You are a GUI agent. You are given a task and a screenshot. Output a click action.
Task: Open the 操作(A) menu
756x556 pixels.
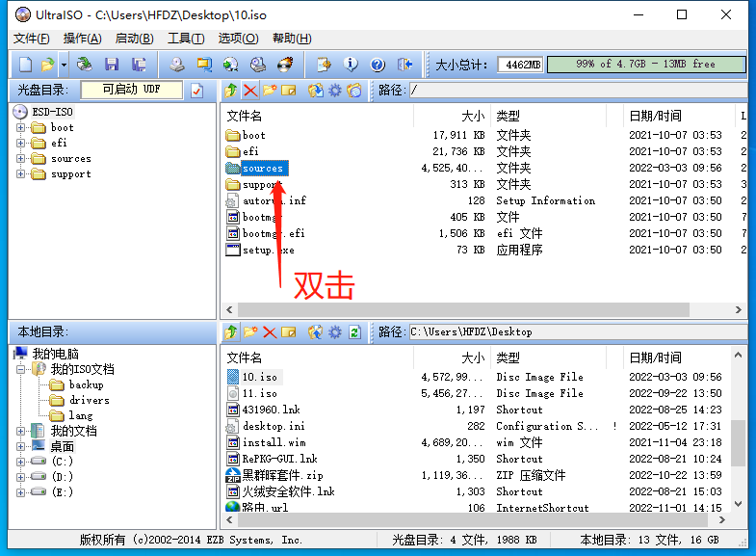click(83, 39)
